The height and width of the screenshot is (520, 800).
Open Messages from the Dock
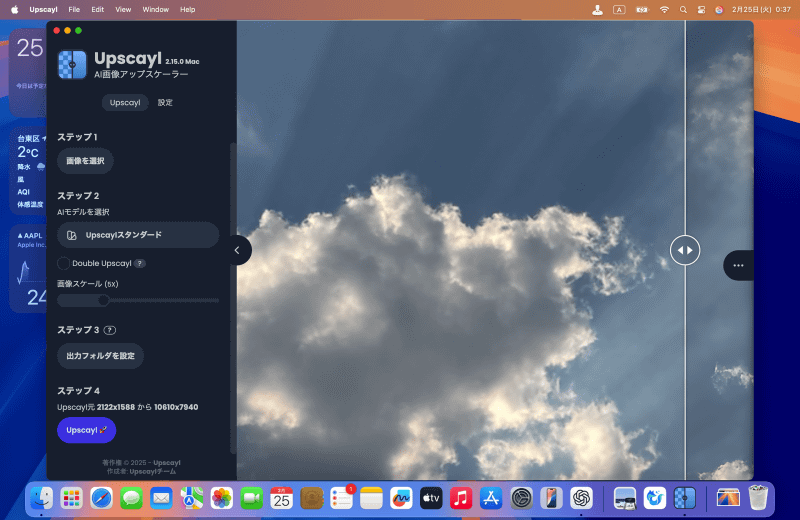(131, 498)
